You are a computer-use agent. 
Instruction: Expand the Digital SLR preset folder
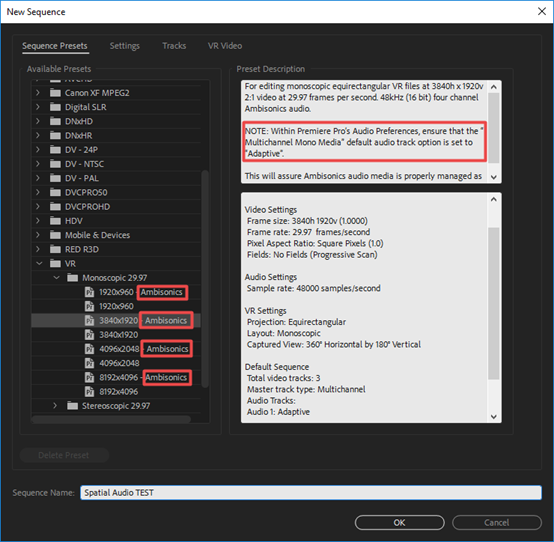click(38, 107)
